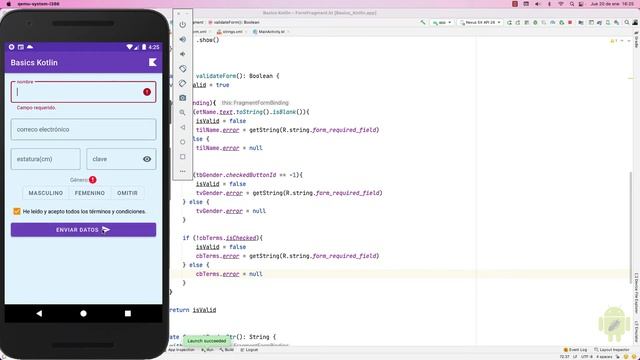
Task: Tap the estatura(cm) input field
Action: click(x=46, y=159)
